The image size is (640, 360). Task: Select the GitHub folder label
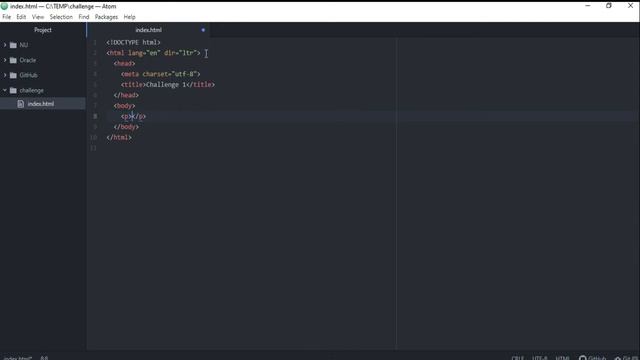click(29, 75)
